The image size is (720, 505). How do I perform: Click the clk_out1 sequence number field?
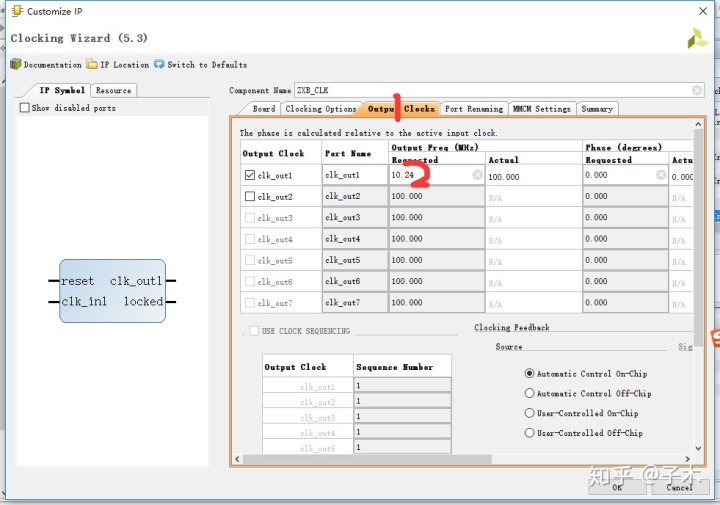click(402, 385)
